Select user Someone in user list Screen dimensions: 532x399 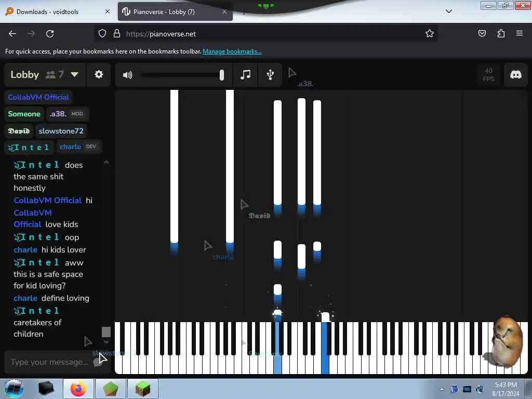pyautogui.click(x=24, y=114)
